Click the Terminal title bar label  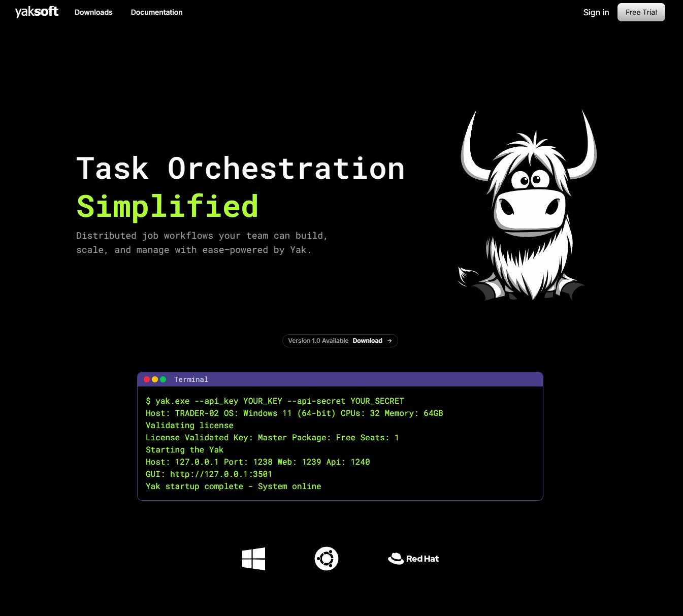click(191, 379)
